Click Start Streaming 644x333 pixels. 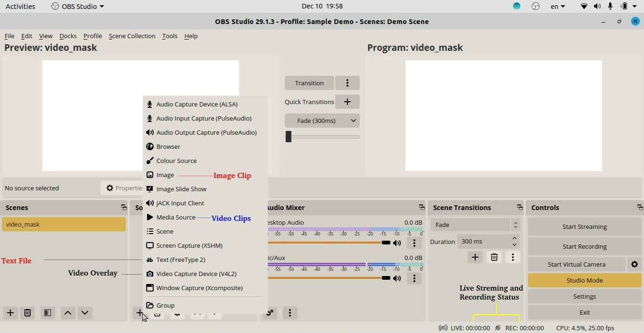(x=585, y=227)
